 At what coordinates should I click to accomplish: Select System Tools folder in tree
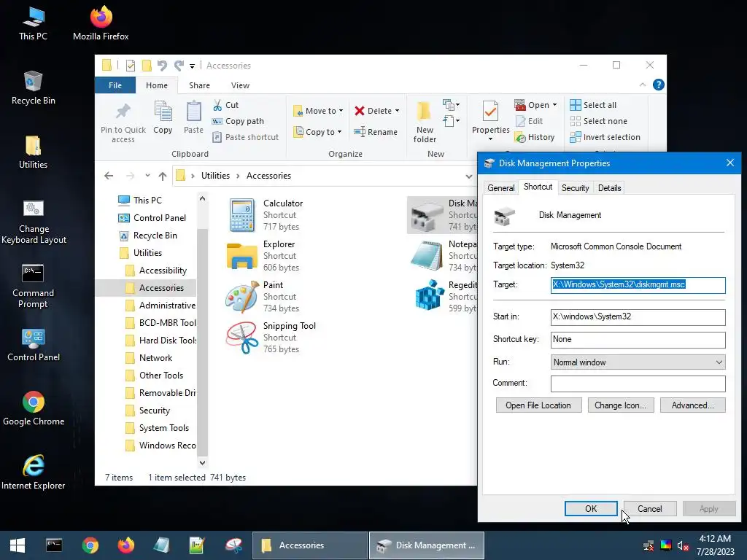pos(157,427)
